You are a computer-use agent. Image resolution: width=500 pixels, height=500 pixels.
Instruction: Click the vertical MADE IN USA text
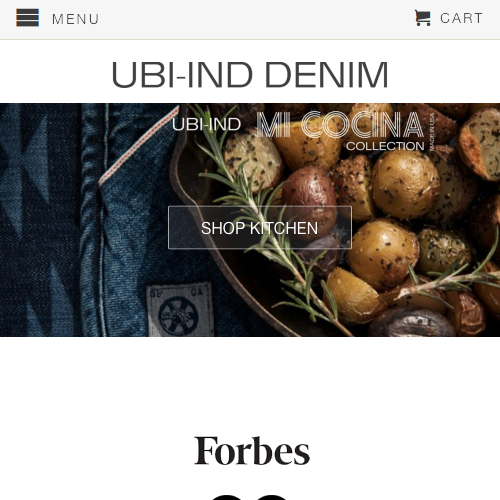432,131
